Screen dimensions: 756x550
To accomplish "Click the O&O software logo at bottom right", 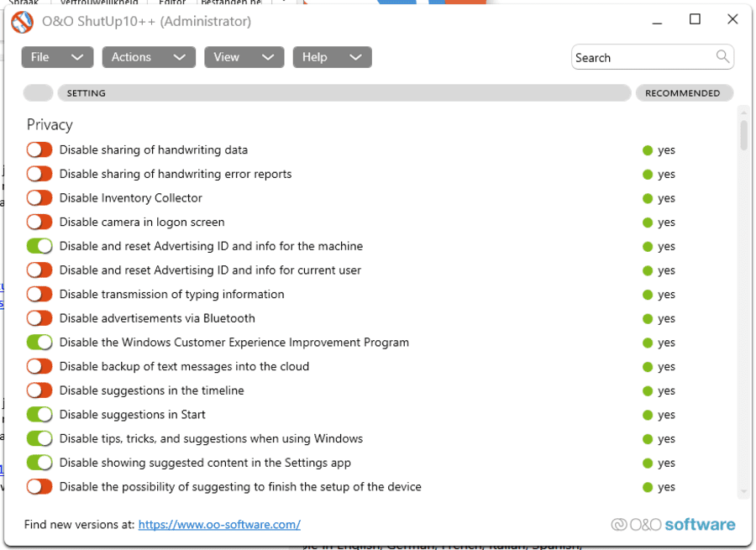I will [673, 525].
